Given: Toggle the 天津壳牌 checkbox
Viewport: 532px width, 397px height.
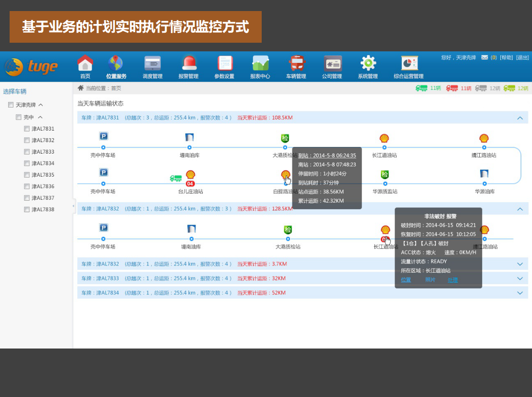Looking at the screenshot, I should (11, 105).
